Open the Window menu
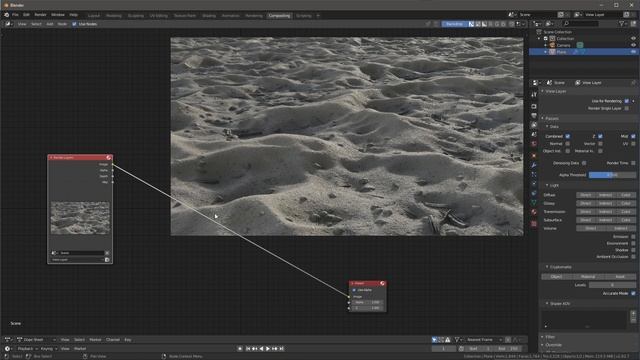Viewport: 640px width, 360px height. coord(58,15)
